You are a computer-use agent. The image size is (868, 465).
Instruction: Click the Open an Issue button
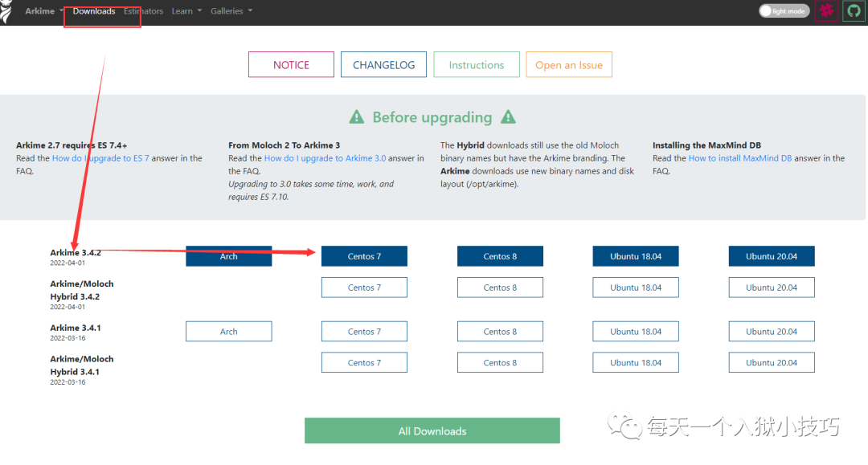[x=569, y=65]
